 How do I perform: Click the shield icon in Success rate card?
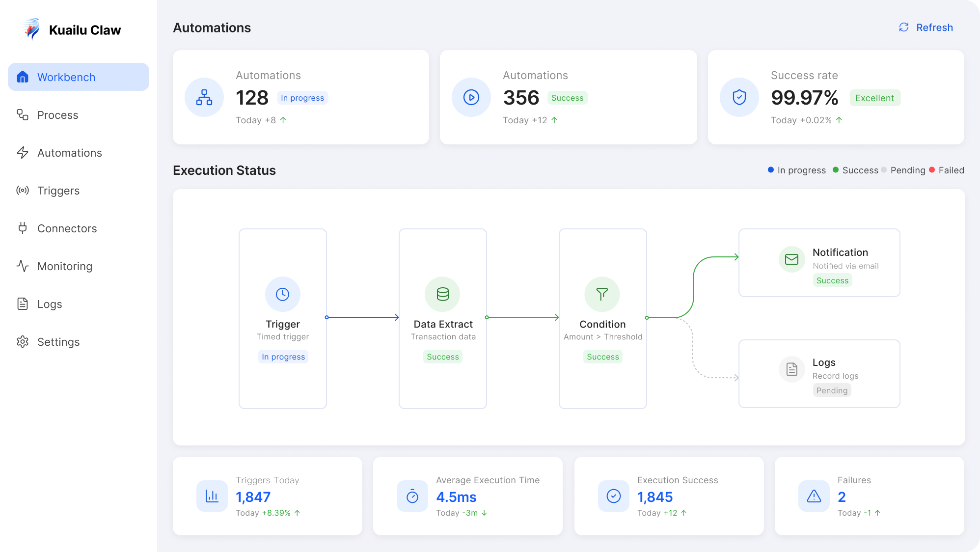[x=739, y=97]
